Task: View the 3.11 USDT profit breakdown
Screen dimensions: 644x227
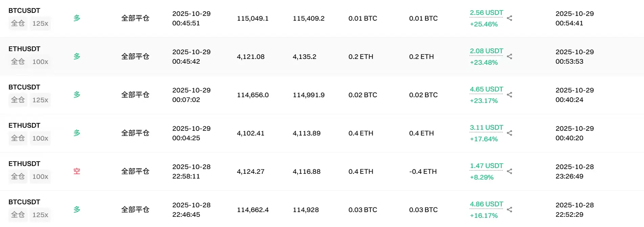Action: tap(486, 128)
